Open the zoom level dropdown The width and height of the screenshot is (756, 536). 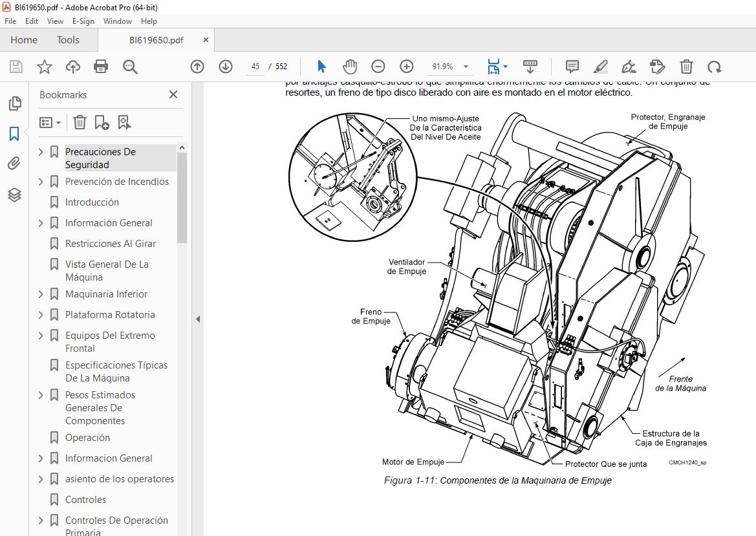coord(466,67)
